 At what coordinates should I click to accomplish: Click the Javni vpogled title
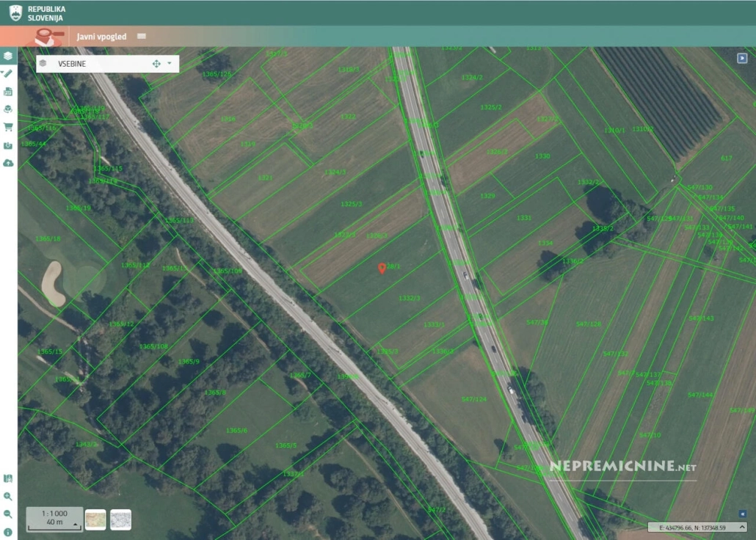click(101, 36)
